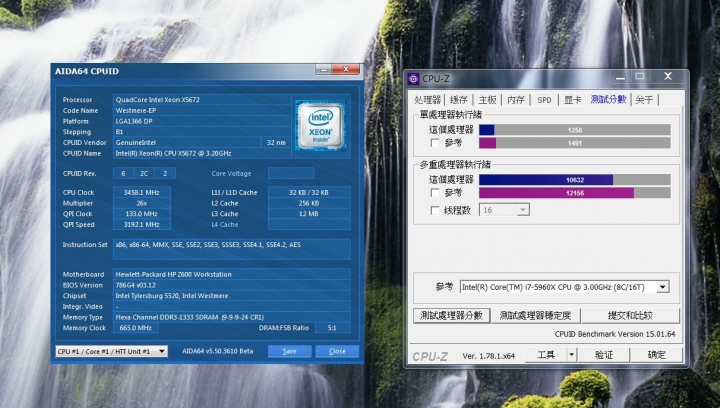The image size is (720, 408).
Task: Click this processor multi-thread bar 10632
Action: coord(574,180)
